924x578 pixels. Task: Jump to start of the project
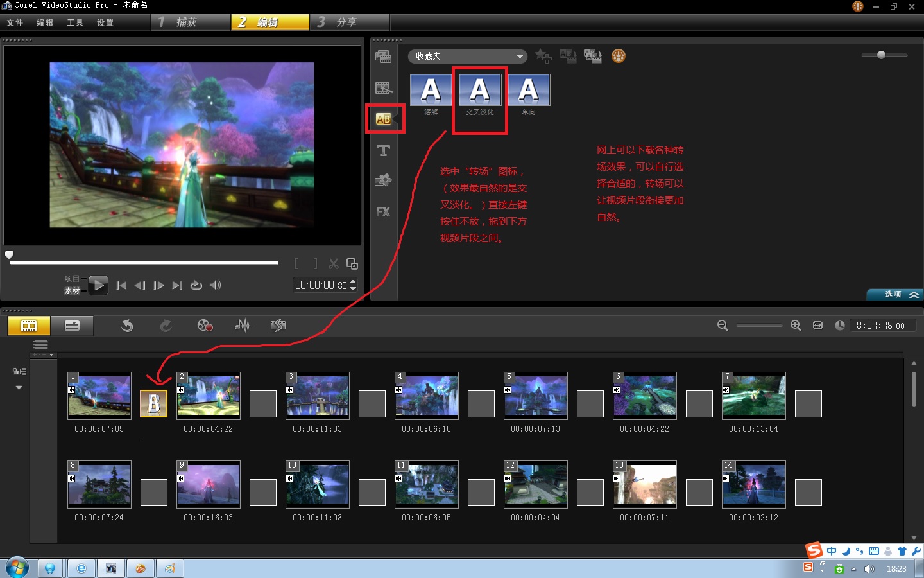[122, 285]
